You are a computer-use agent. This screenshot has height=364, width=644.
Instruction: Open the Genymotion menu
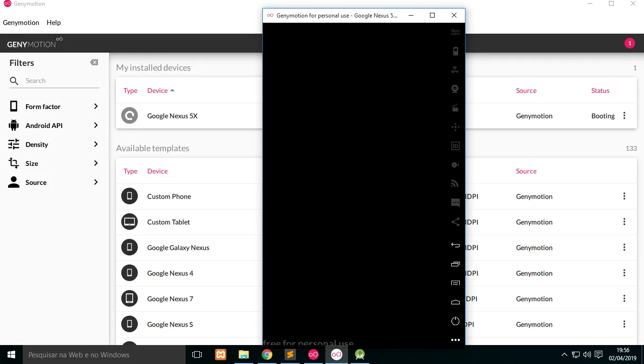(21, 22)
